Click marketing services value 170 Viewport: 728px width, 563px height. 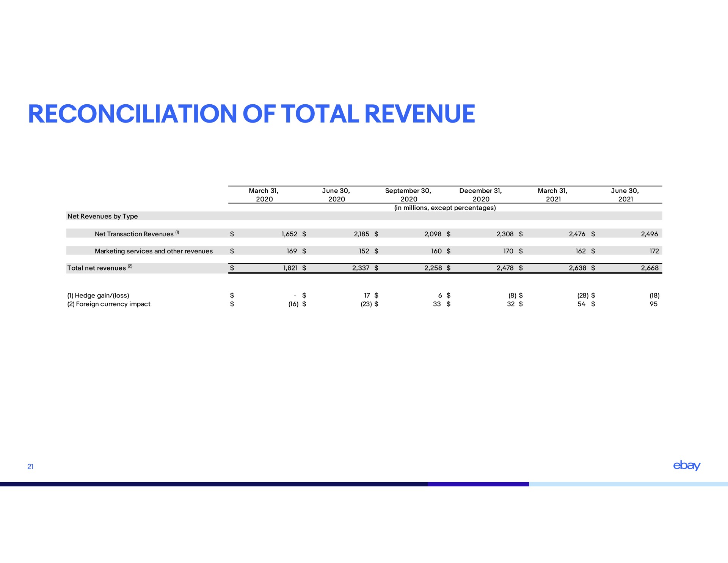tap(508, 251)
